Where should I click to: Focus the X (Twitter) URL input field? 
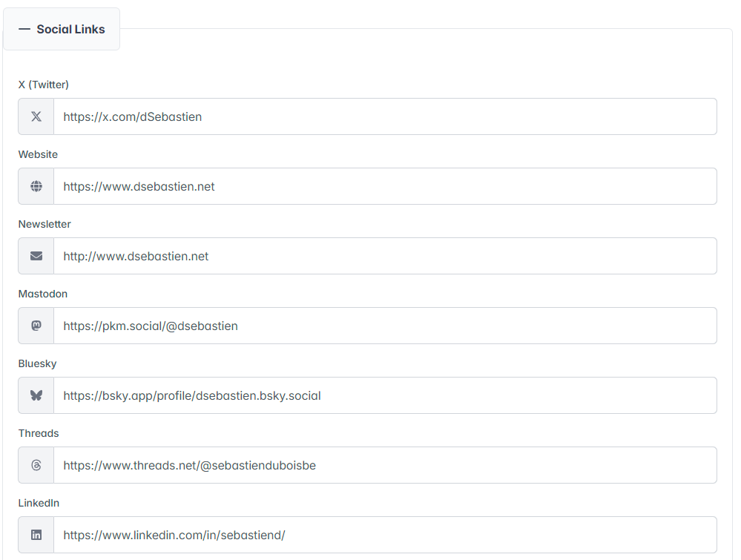(x=384, y=116)
